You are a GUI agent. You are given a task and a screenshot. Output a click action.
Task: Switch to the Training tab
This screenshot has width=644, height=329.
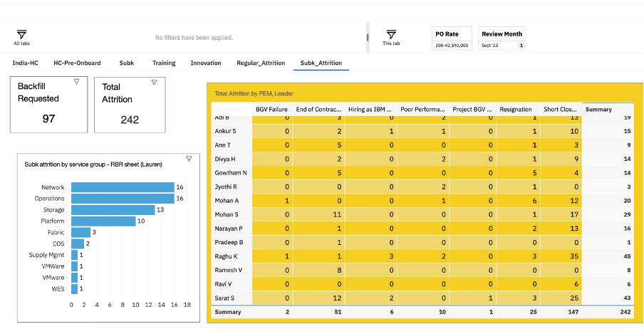(164, 63)
